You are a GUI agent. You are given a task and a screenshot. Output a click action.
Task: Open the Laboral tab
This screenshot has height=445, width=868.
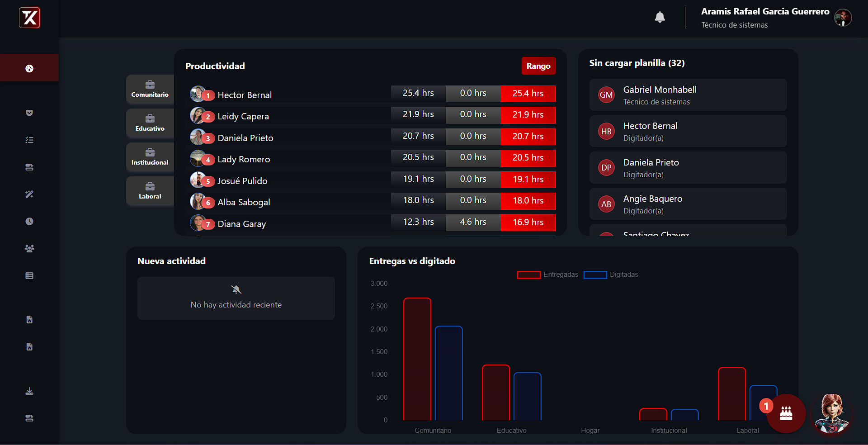point(150,191)
